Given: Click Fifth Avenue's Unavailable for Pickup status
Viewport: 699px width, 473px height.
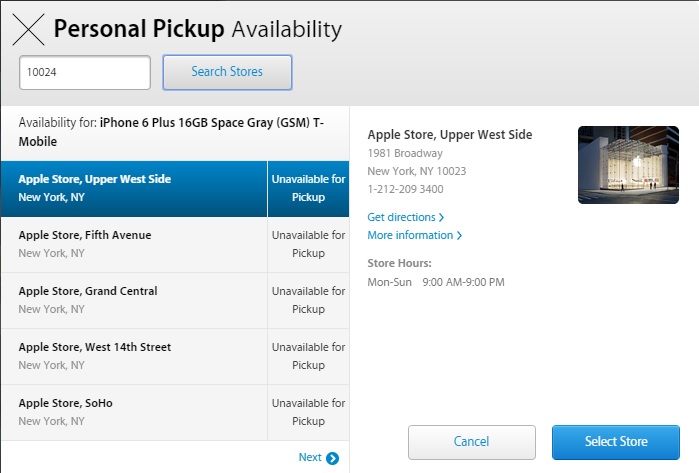Looking at the screenshot, I should 308,244.
